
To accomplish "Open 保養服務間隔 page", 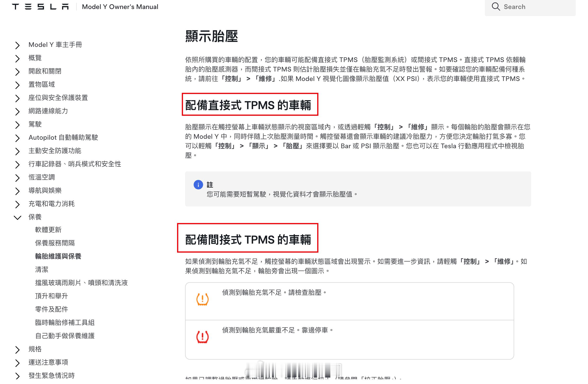I will tap(55, 243).
